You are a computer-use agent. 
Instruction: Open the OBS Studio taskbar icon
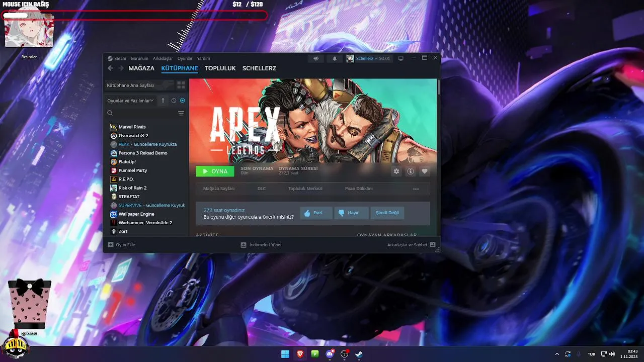[345, 354]
